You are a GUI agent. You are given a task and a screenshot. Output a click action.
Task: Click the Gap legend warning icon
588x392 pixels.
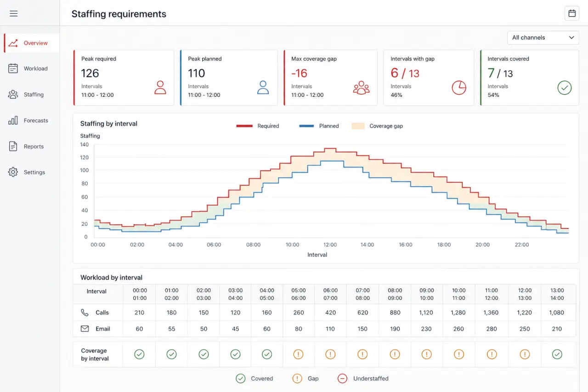(297, 379)
